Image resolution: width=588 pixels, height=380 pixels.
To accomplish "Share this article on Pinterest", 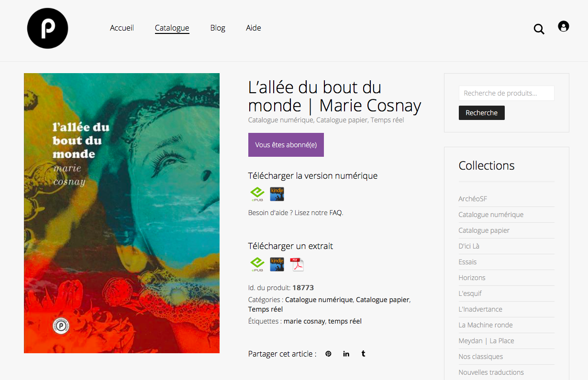I will [328, 354].
